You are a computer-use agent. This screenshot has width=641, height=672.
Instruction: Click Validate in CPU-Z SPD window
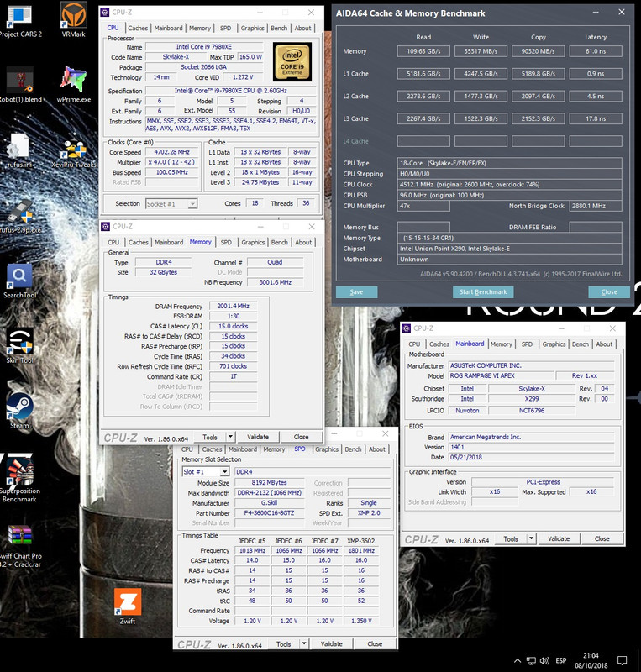332,643
